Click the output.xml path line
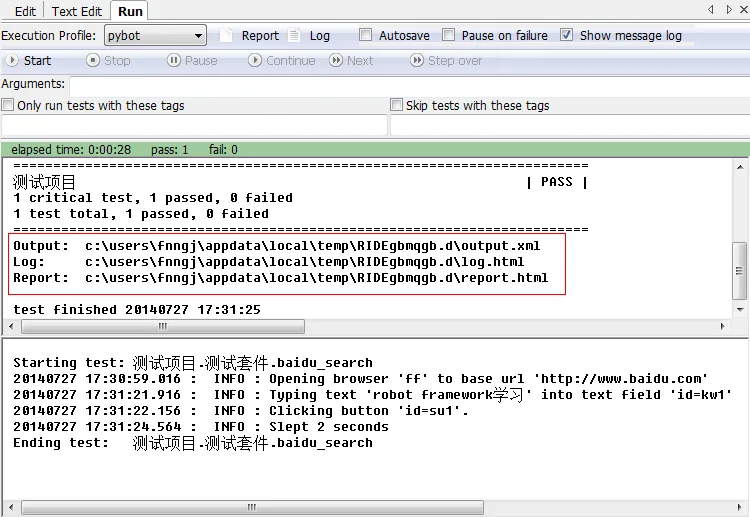This screenshot has height=517, width=750. tap(276, 246)
